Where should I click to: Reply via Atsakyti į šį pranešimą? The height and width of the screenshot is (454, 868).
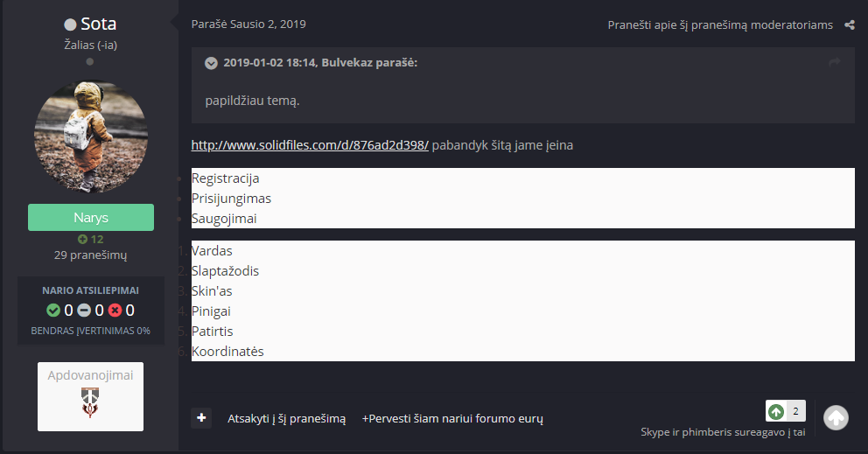coord(286,418)
